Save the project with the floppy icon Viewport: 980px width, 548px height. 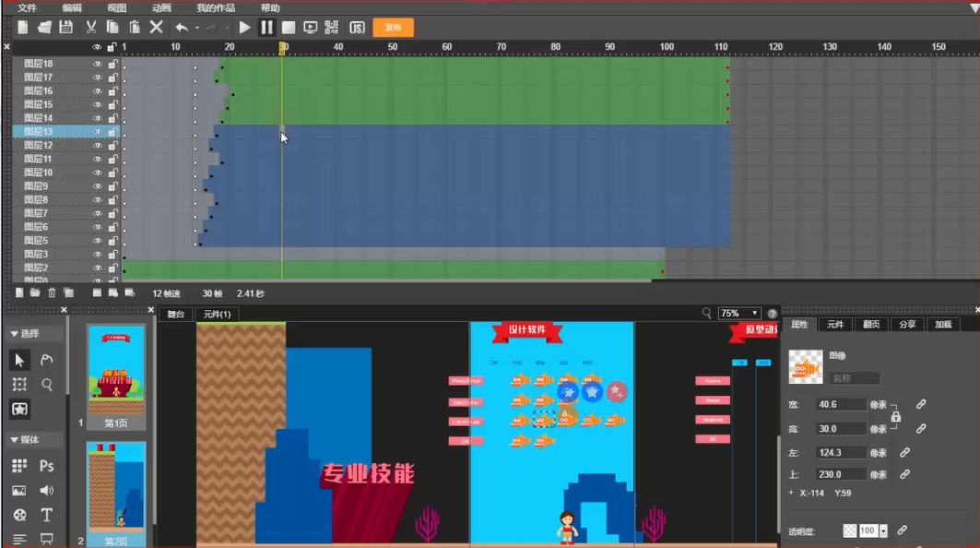[65, 28]
